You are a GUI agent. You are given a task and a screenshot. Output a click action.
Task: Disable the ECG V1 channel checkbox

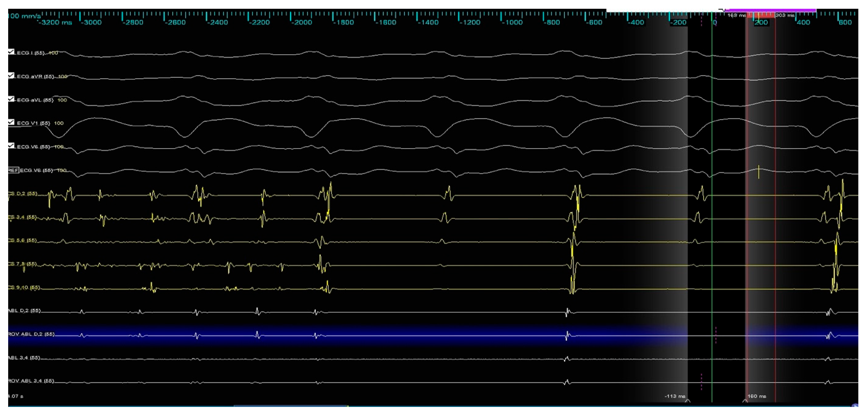[11, 122]
